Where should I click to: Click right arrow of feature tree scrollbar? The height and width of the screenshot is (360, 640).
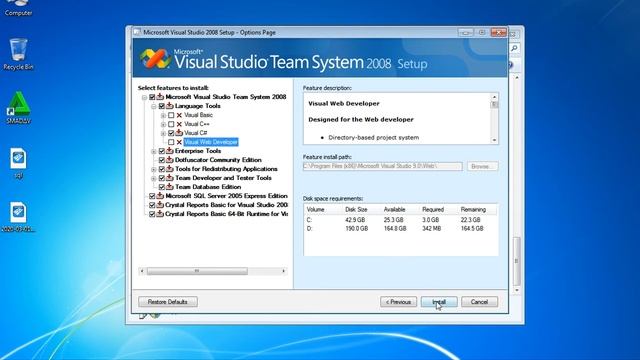click(284, 271)
